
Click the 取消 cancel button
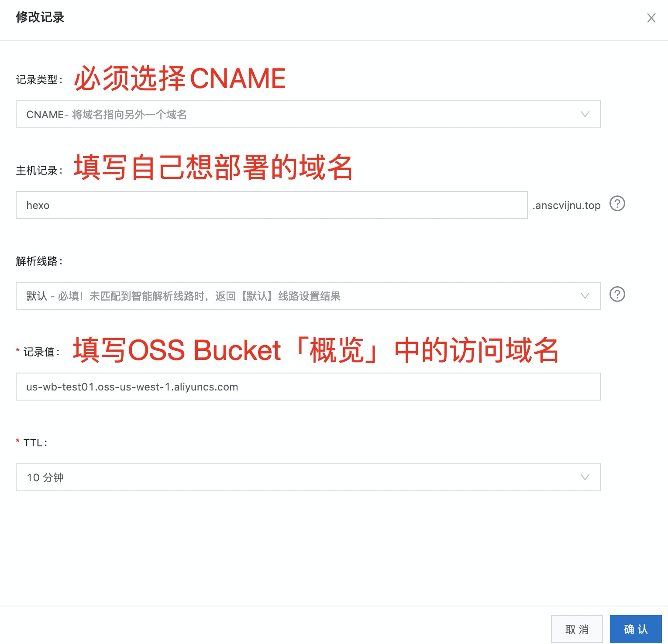(x=577, y=629)
